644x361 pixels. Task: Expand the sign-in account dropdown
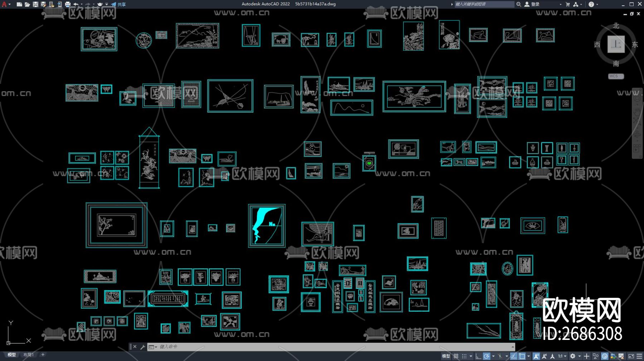(x=560, y=4)
